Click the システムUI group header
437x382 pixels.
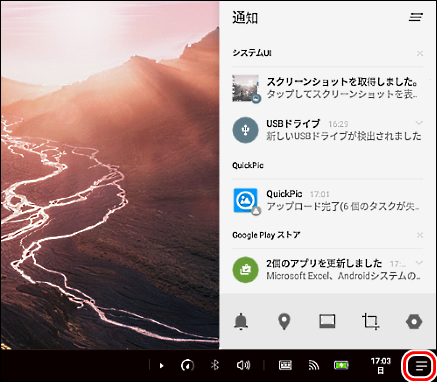(252, 53)
